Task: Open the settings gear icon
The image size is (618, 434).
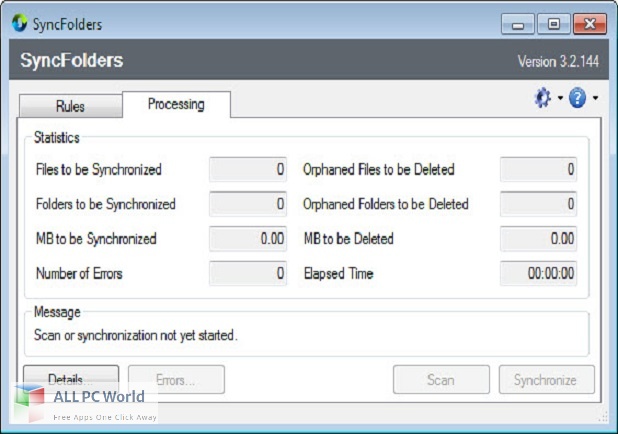Action: 543,97
